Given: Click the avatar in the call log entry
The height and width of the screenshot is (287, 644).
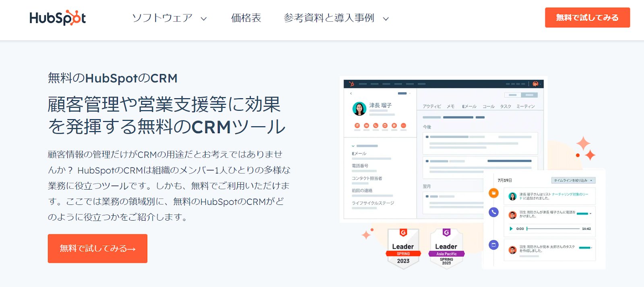Looking at the screenshot, I should [x=512, y=215].
